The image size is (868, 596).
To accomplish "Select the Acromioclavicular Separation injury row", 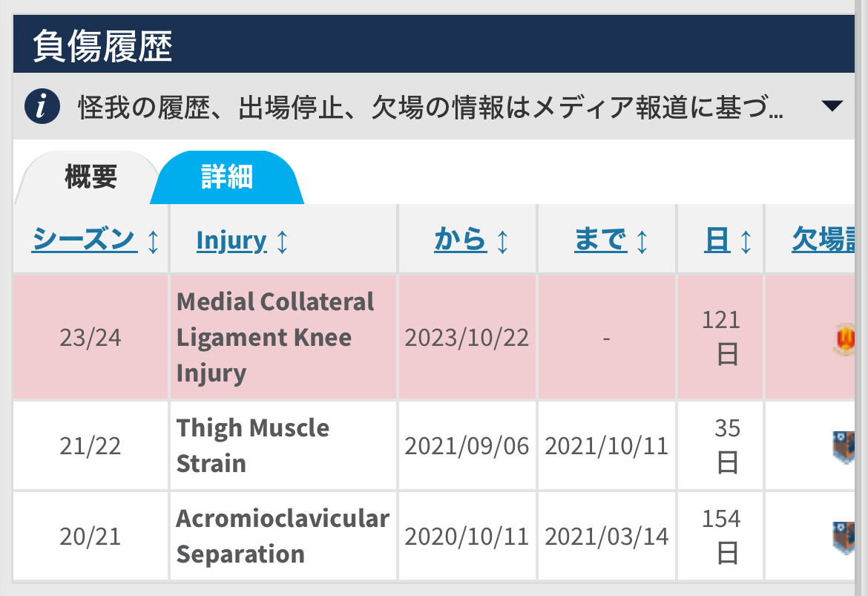I will (x=433, y=536).
